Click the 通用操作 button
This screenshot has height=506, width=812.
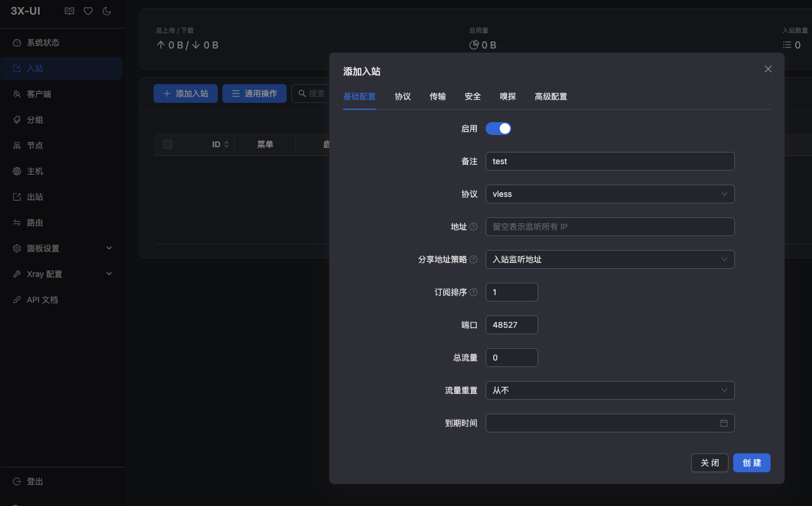pos(255,93)
